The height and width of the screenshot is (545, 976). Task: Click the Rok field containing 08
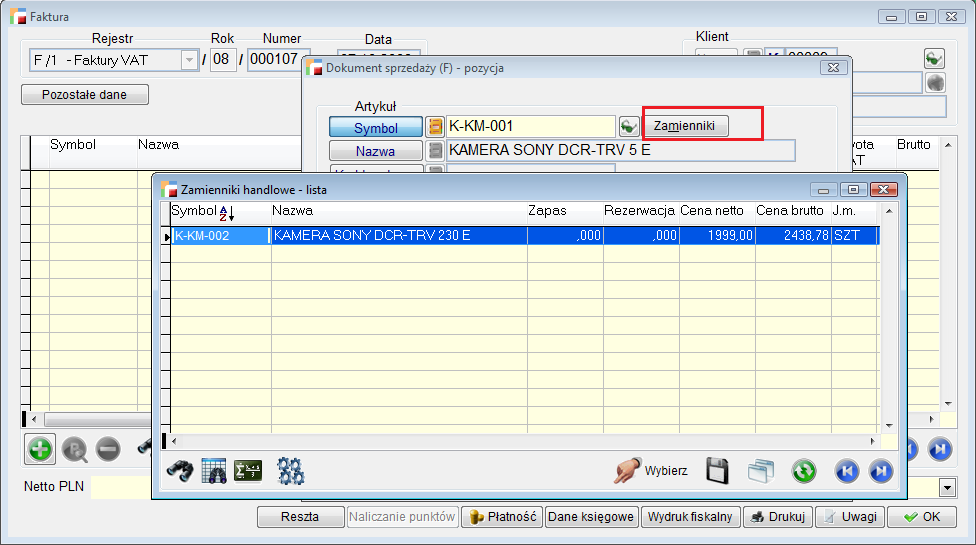[223, 60]
